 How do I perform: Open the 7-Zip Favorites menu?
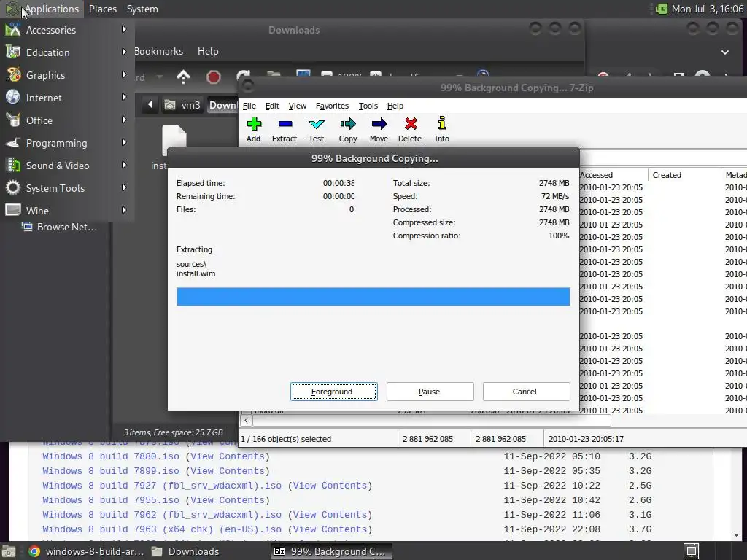click(x=332, y=106)
